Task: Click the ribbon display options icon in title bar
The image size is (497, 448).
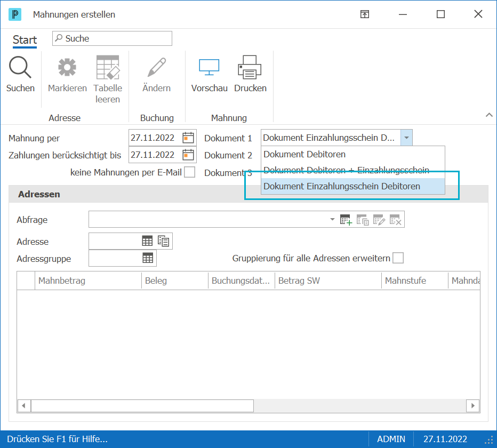Action: [x=365, y=14]
